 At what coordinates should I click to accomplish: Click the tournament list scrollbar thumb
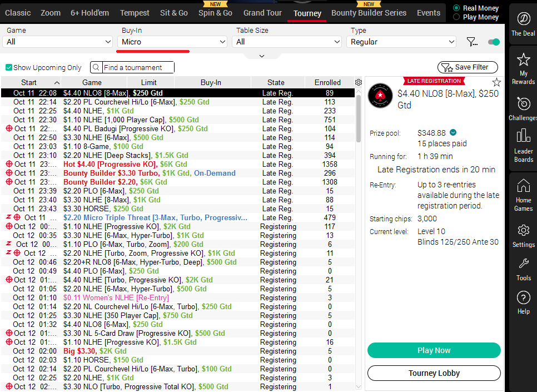[x=358, y=118]
